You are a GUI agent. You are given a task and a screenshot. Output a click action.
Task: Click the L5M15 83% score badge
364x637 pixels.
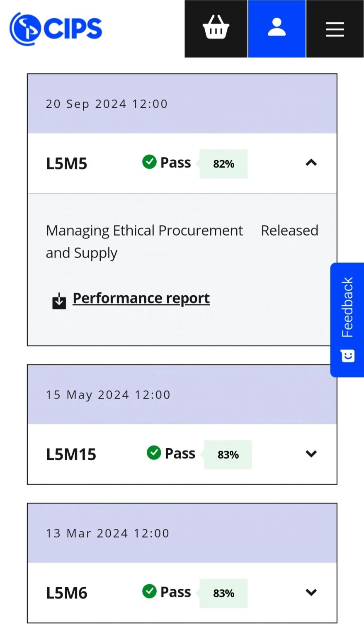click(x=228, y=455)
